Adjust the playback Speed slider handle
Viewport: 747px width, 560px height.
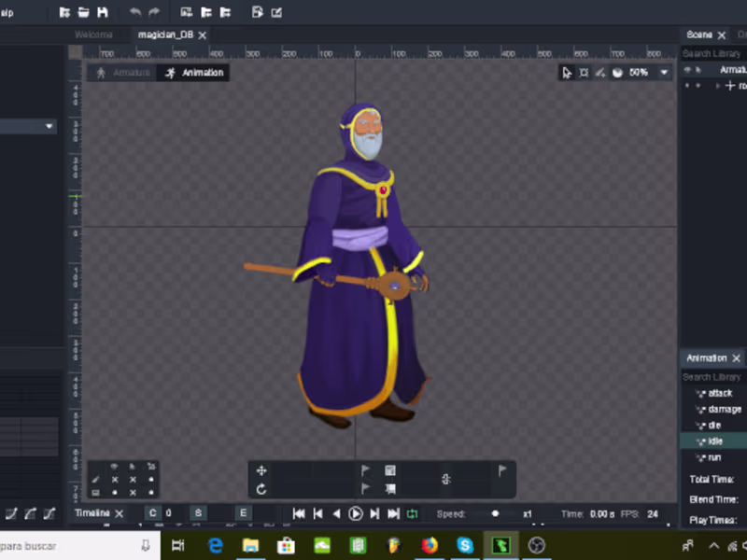(495, 513)
